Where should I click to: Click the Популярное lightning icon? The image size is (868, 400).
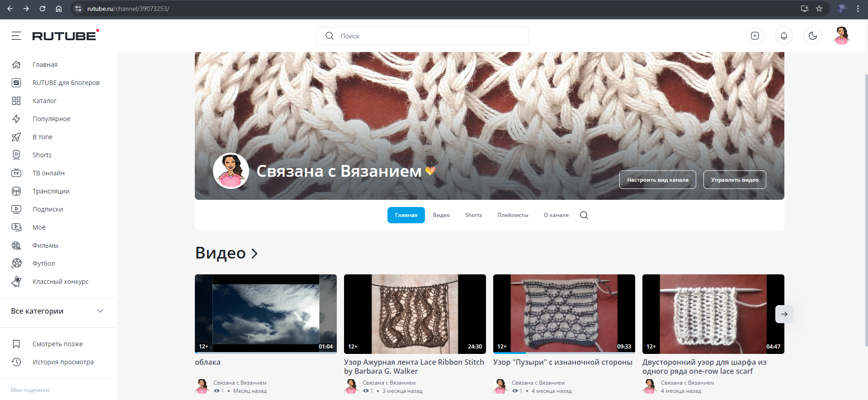(16, 119)
